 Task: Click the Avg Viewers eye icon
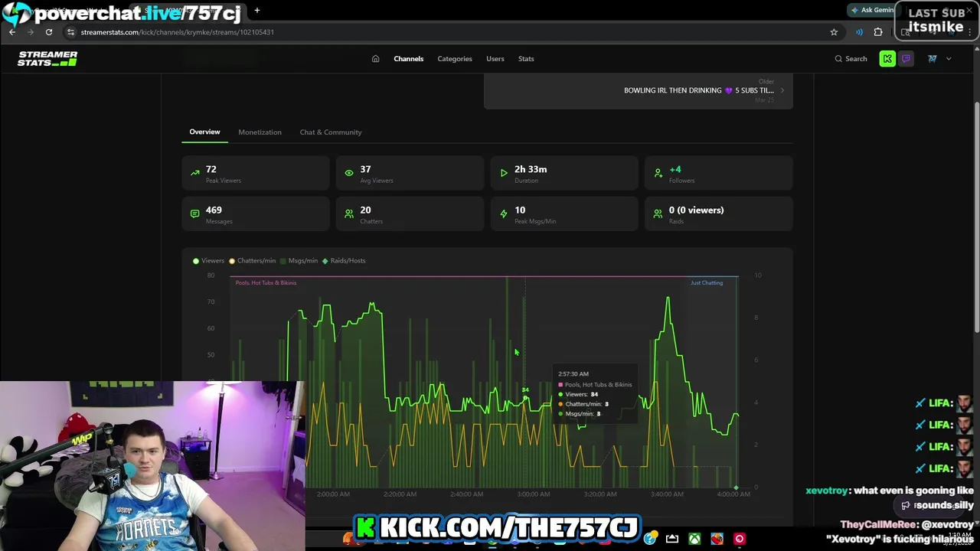coord(349,173)
